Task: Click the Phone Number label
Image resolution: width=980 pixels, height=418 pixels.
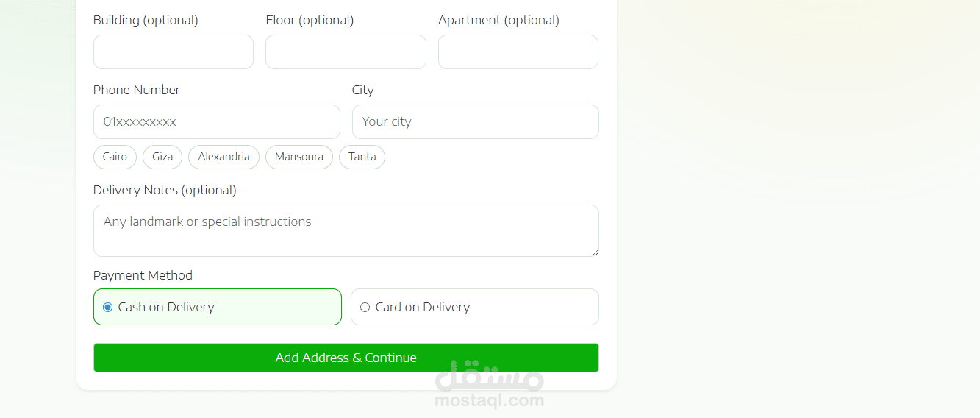Action: point(137,90)
